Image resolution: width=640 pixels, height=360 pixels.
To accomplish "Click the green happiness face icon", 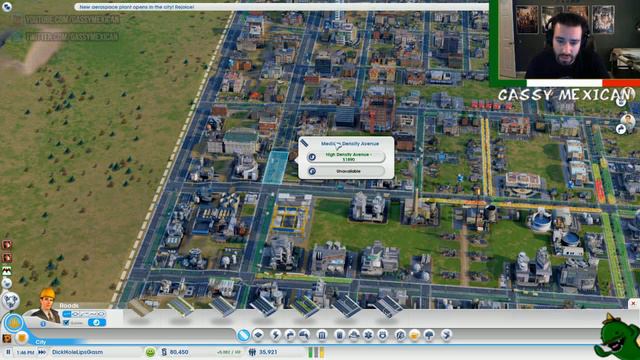I will tap(150, 352).
